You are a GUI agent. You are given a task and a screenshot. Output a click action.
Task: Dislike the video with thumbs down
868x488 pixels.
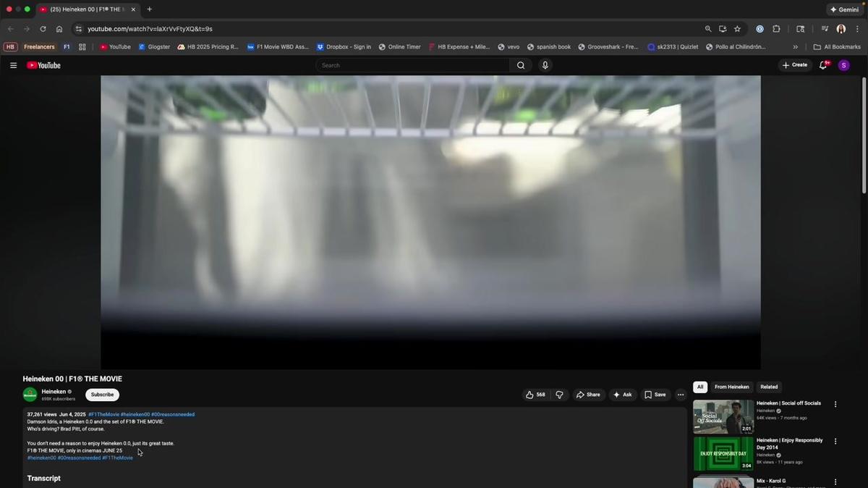click(x=559, y=395)
